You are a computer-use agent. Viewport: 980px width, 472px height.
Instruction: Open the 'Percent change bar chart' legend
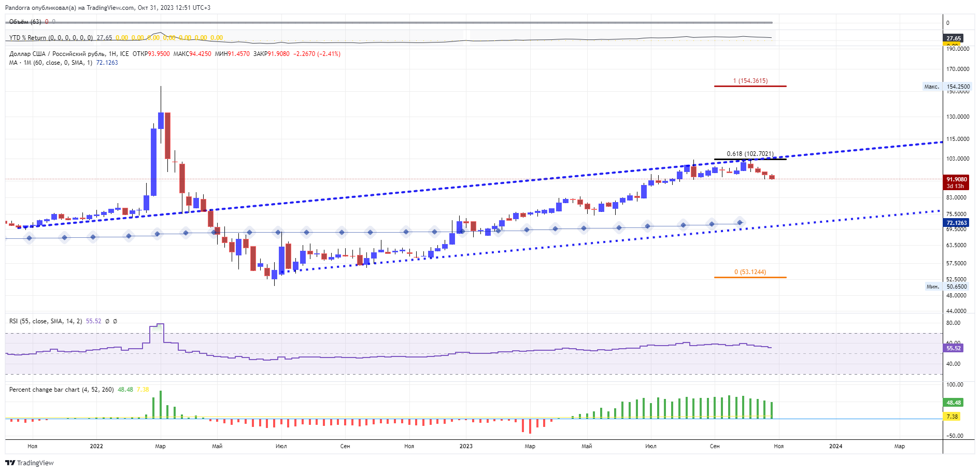point(61,390)
